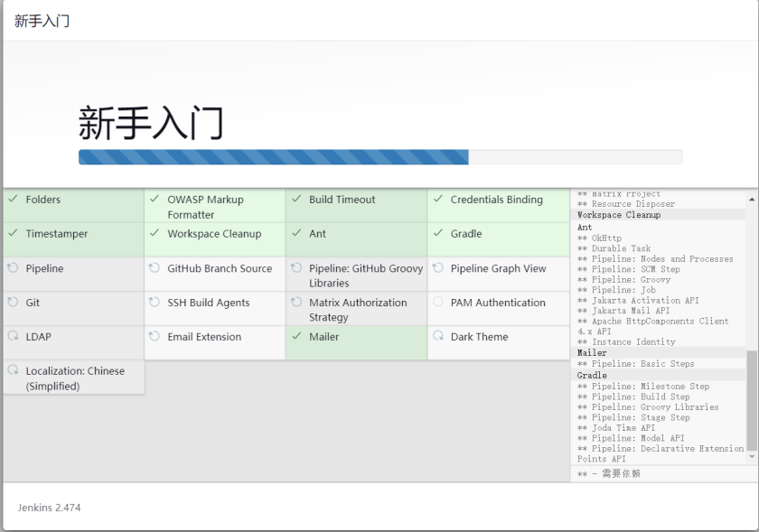759x532 pixels.
Task: Click the 'LDAP' plugin name
Action: point(38,337)
